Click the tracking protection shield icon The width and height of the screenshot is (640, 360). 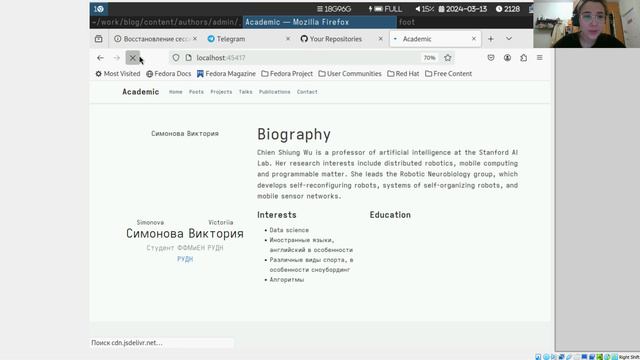click(x=176, y=58)
